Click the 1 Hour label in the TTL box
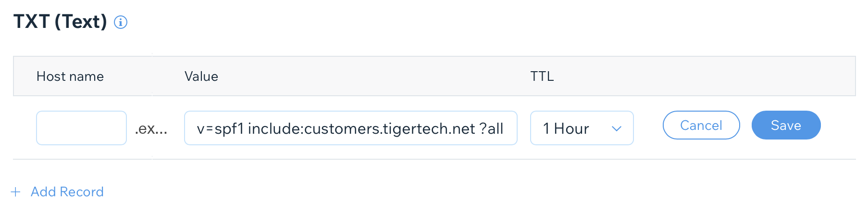868x216 pixels. tap(566, 128)
